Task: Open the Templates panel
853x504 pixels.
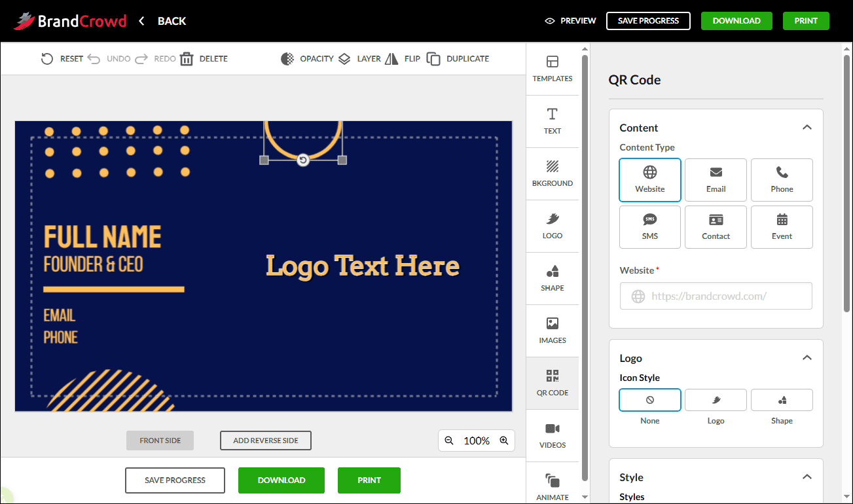Action: 552,69
